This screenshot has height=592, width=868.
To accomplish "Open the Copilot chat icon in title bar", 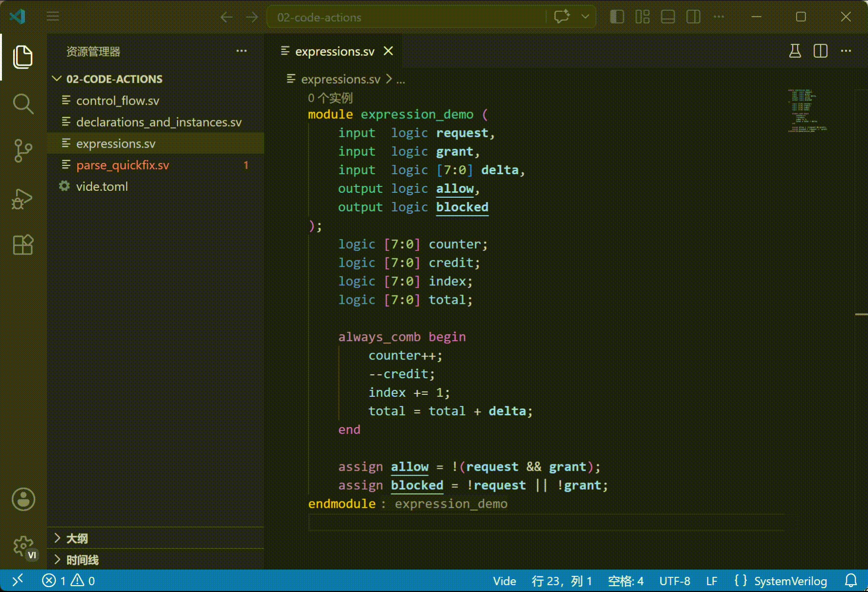I will [562, 17].
